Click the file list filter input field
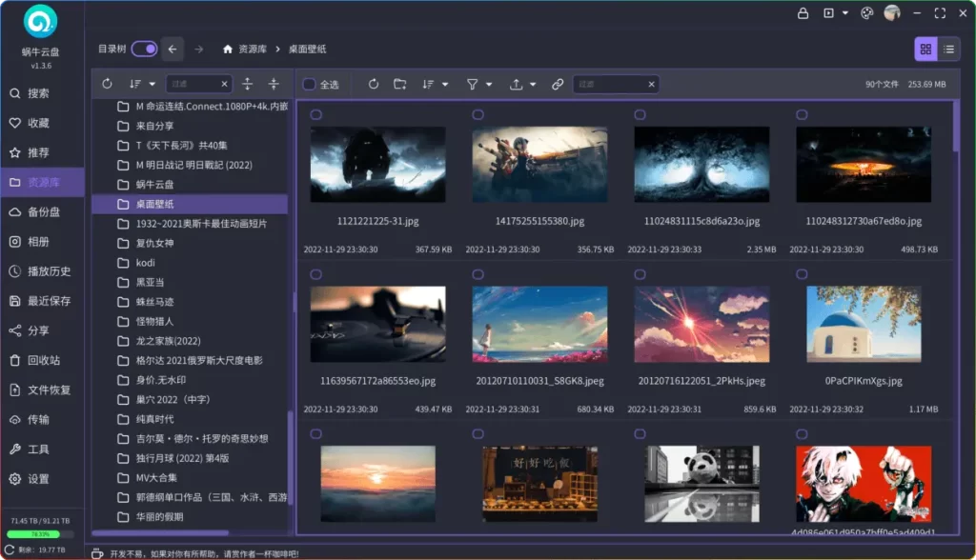This screenshot has width=976, height=560. (610, 84)
